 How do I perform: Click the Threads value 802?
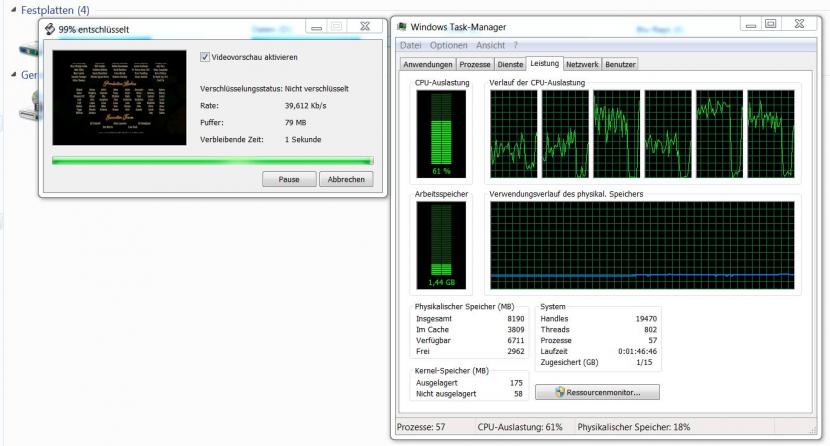point(651,329)
